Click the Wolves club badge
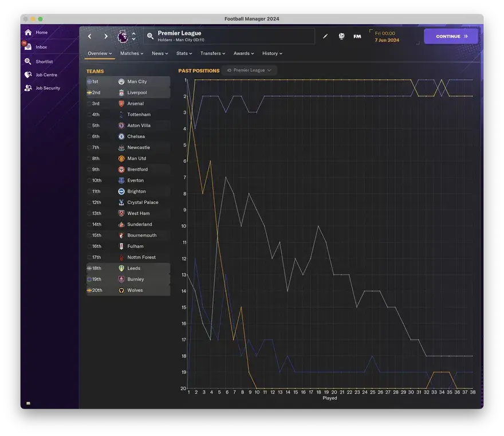Image resolution: width=504 pixels, height=436 pixels. (121, 290)
